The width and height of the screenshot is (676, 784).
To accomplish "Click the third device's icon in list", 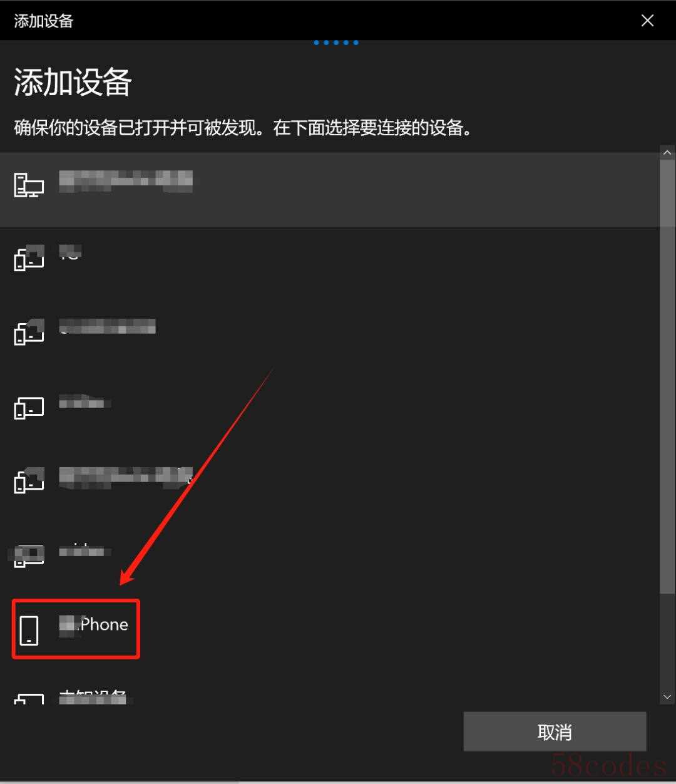I will [x=29, y=332].
